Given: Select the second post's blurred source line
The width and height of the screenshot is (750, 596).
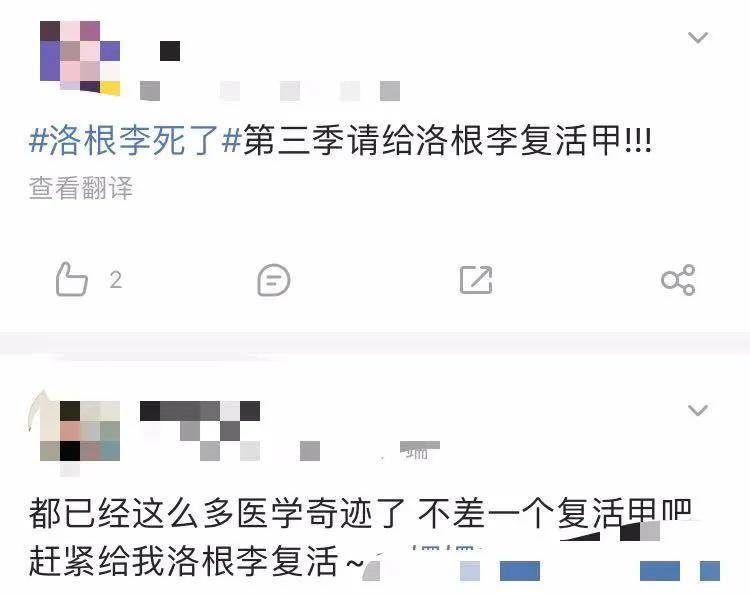Looking at the screenshot, I should (290, 451).
